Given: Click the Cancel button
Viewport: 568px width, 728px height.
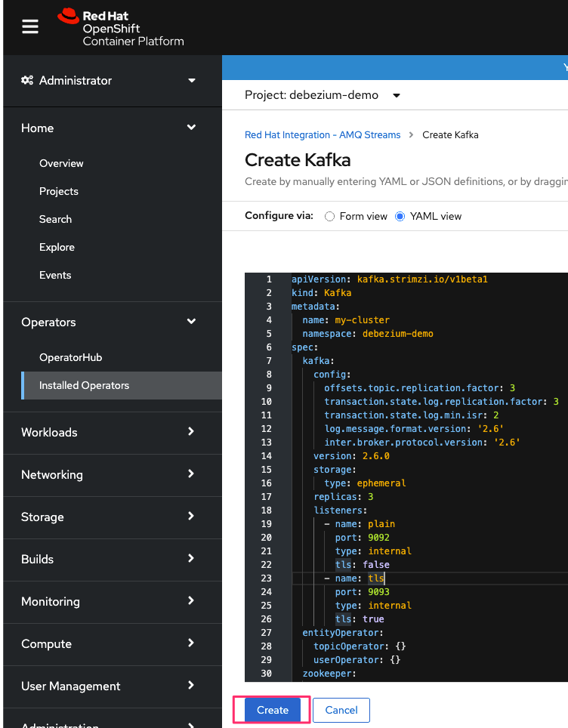Looking at the screenshot, I should (x=341, y=710).
